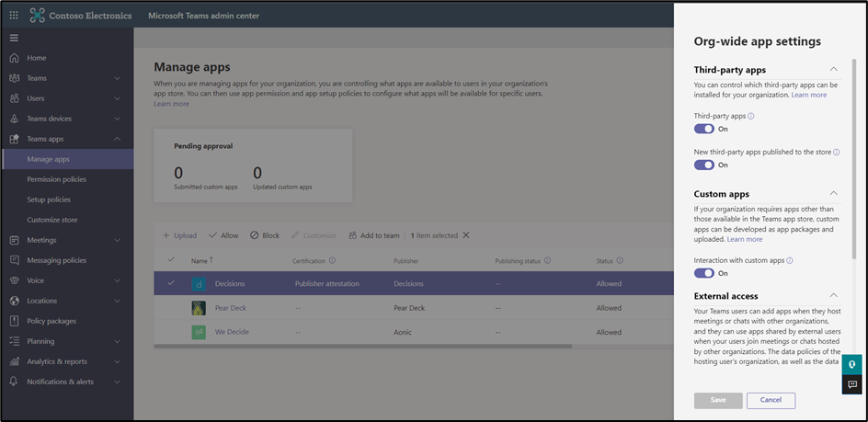Screen dimensions: 868x422
Task: Click the Teams group icon in the sidebar
Action: 15,78
